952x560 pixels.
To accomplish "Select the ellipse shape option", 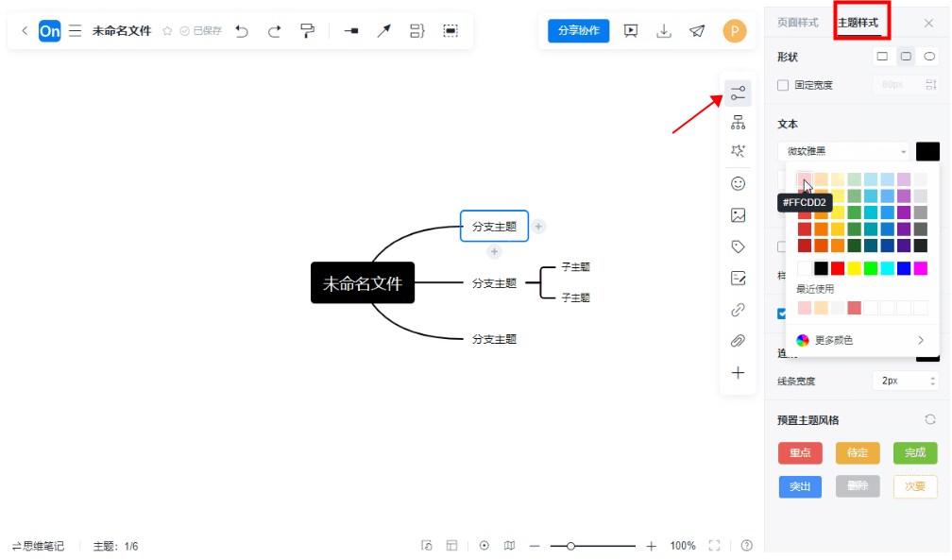I will 929,57.
